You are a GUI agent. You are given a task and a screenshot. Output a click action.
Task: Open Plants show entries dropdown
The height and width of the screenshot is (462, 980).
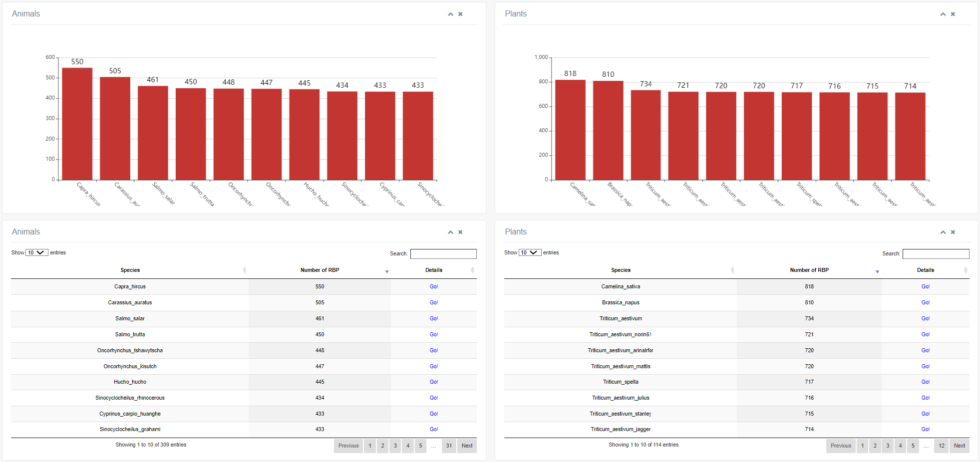530,252
